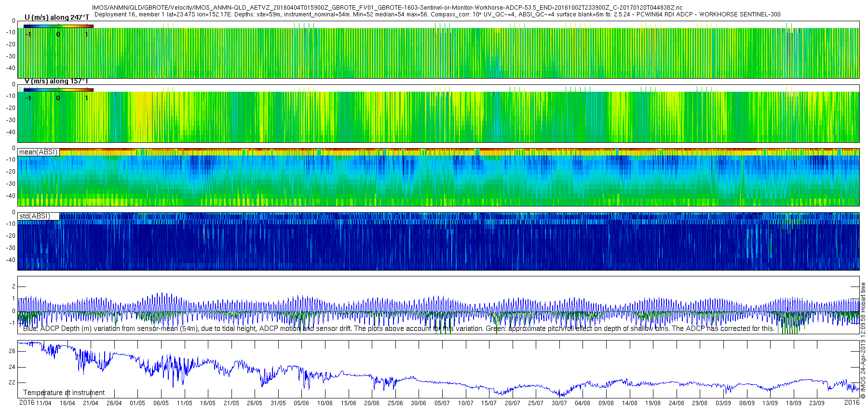The height and width of the screenshot is (410, 868).
Task: Click the NetCDF file path title
Action: coord(387,8)
